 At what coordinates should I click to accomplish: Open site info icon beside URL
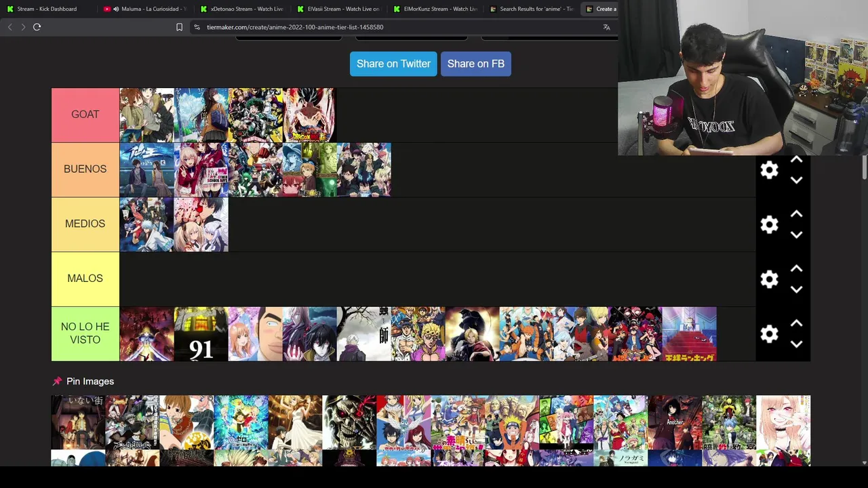[197, 27]
